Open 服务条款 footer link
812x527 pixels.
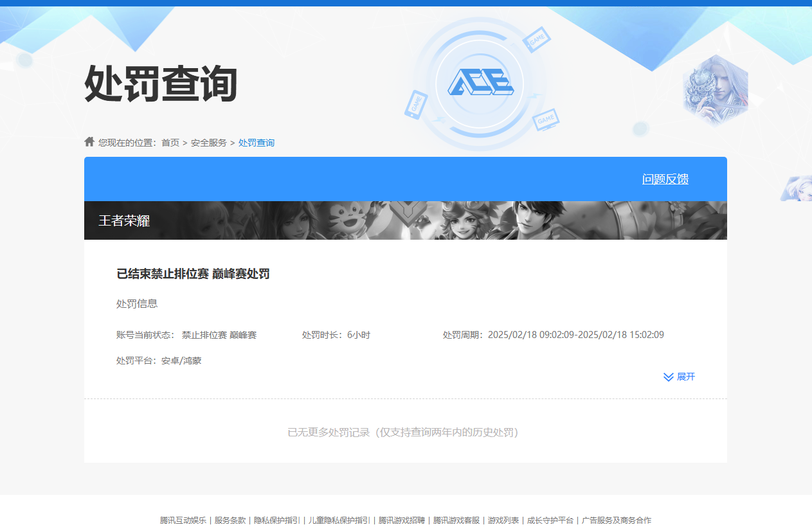tap(230, 520)
